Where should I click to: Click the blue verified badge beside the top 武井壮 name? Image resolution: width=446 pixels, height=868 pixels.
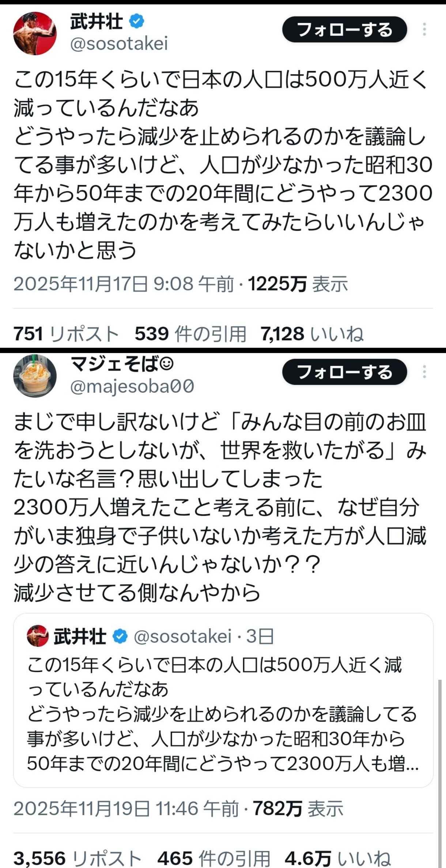pos(137,22)
